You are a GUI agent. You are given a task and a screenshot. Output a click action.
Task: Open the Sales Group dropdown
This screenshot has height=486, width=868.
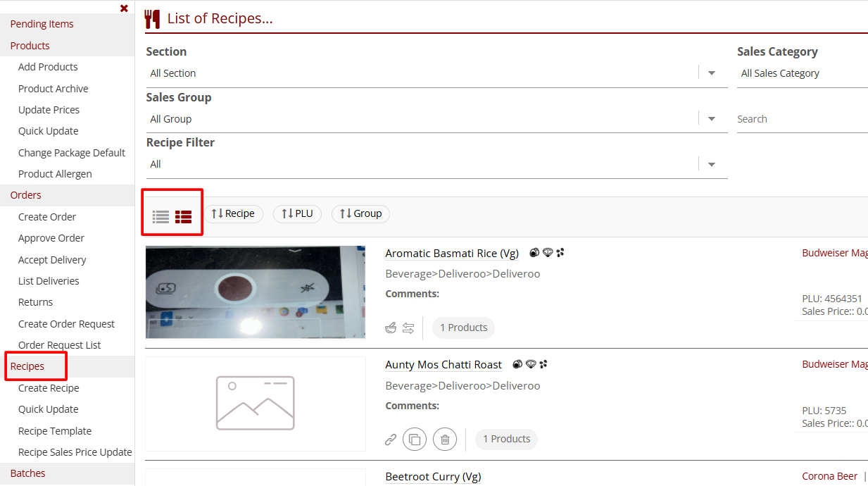[x=711, y=119]
